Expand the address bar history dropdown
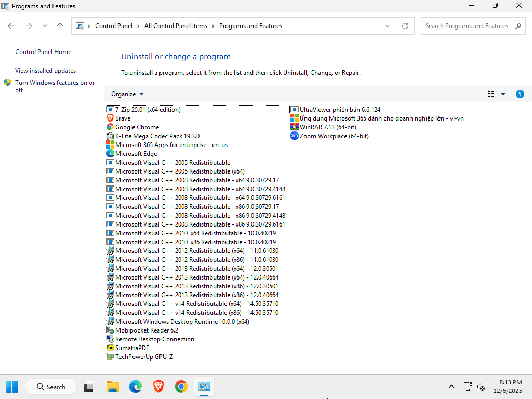This screenshot has width=532, height=399. tap(388, 26)
